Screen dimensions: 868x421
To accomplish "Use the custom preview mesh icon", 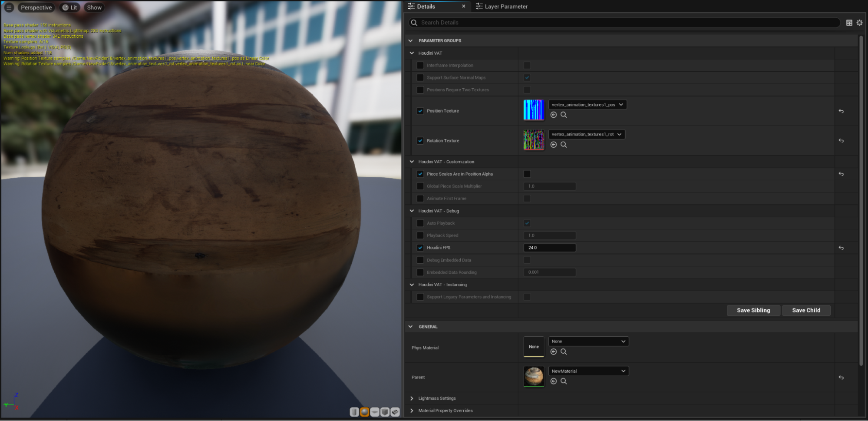I will point(395,412).
